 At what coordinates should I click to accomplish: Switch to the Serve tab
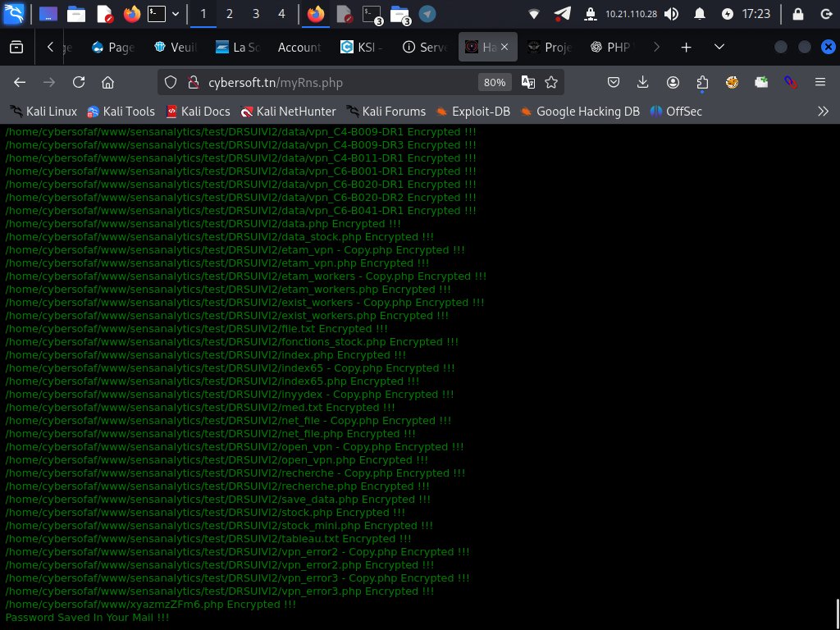pyautogui.click(x=424, y=47)
